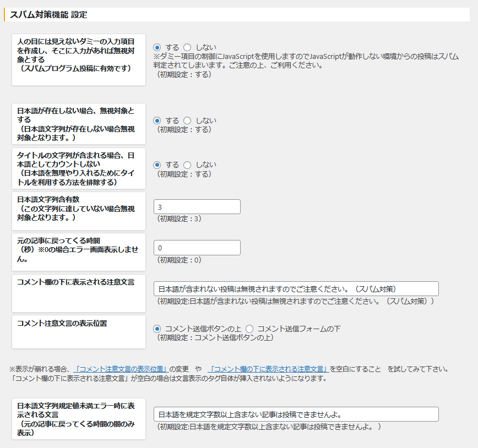478x448 pixels.
Task: Click the スパム対策機能 設定 section heading
Action: click(x=48, y=15)
